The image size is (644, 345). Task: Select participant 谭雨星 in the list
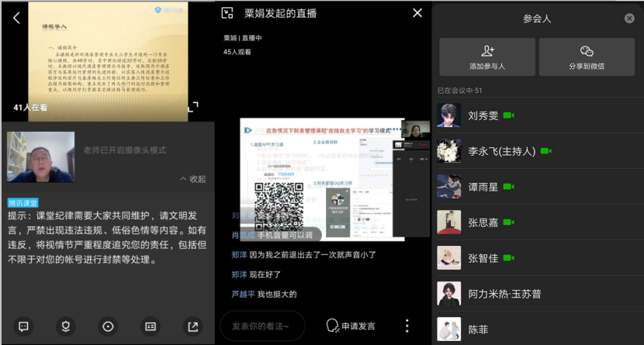[x=483, y=187]
